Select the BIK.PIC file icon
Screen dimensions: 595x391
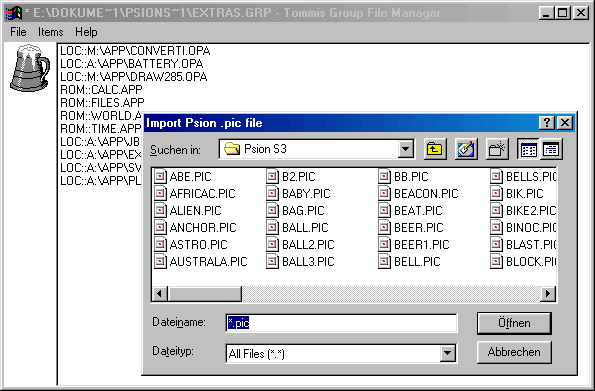coord(496,194)
